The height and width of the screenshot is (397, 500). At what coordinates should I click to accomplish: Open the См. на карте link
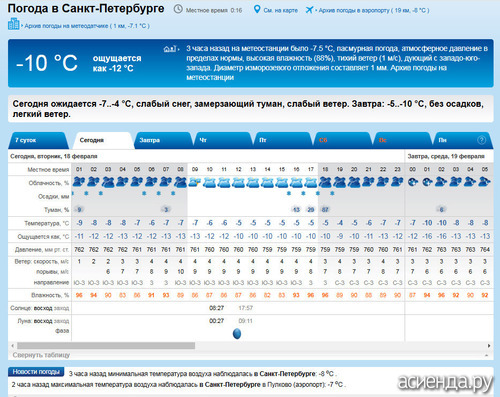[280, 10]
